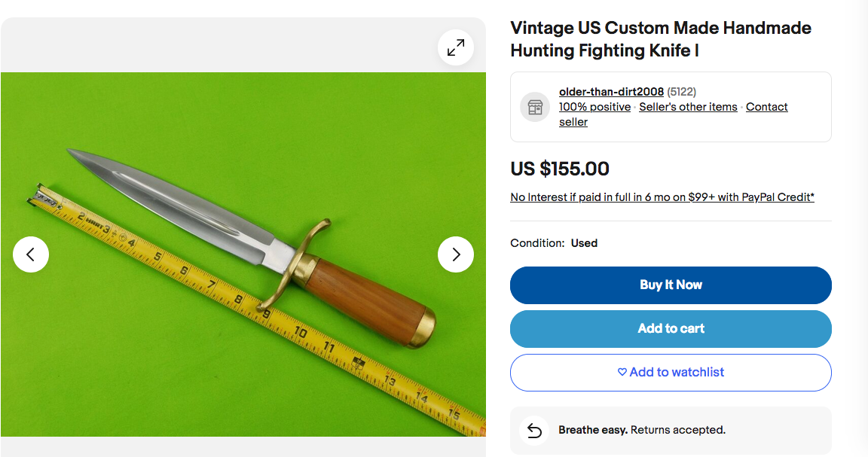This screenshot has width=868, height=457.
Task: Click the US $155.00 price
Action: 560,169
